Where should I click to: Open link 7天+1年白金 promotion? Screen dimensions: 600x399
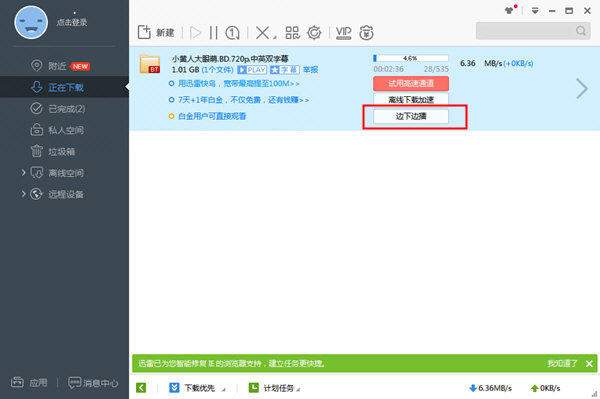[243, 100]
